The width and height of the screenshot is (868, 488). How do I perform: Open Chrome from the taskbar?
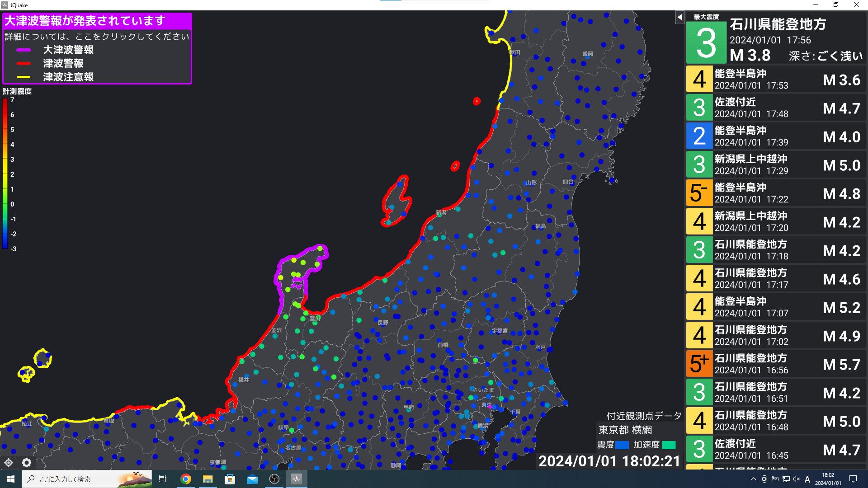point(185,479)
